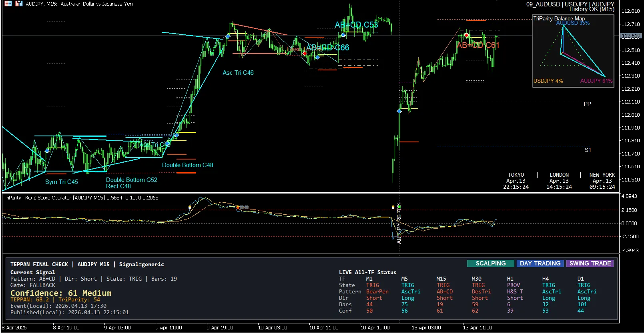This screenshot has height=333, width=644.
Task: Click the yellow dot marker on the oscillator near April 13
Action: pyautogui.click(x=393, y=207)
